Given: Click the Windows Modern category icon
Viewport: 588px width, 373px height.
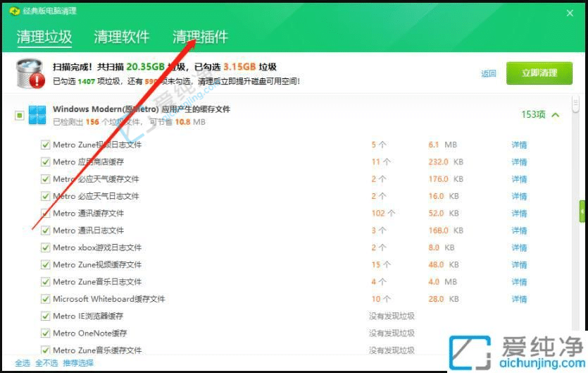Looking at the screenshot, I should pos(37,115).
